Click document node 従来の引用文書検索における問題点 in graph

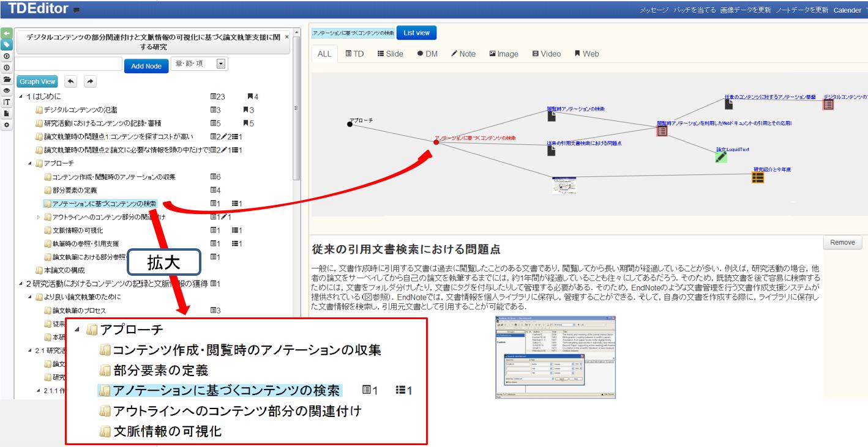click(552, 150)
